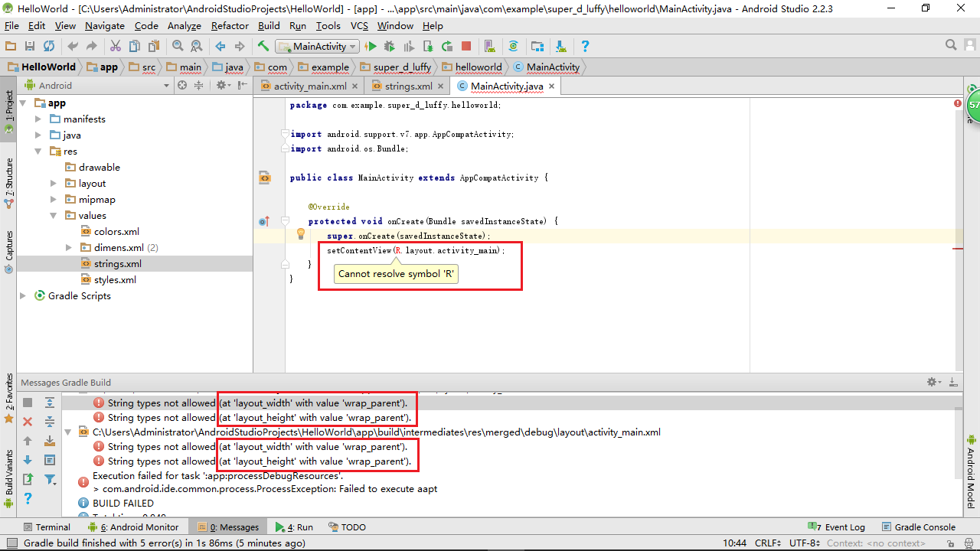Navigate Back with the blue left arrow
The image size is (980, 551).
coord(220,47)
